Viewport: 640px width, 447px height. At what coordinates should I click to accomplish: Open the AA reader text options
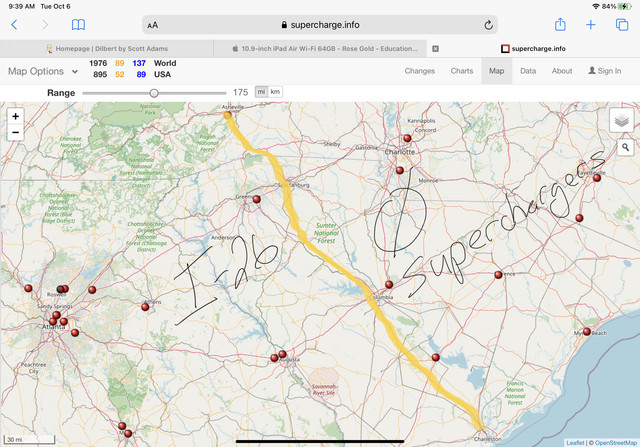(153, 25)
